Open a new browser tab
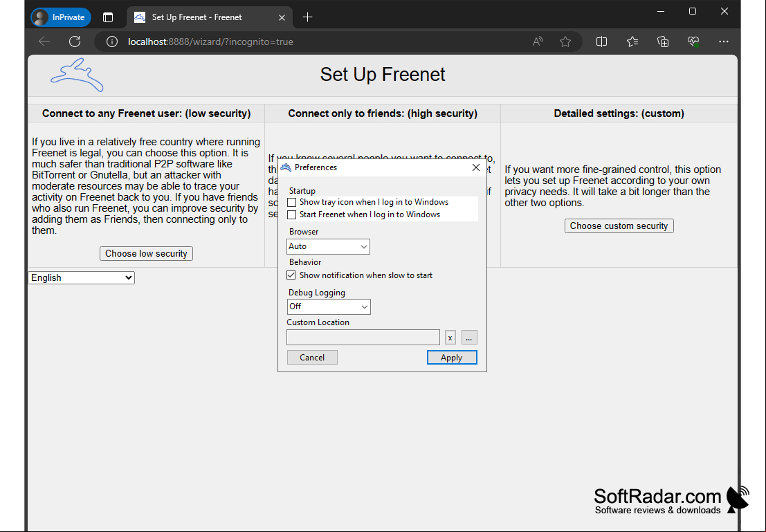This screenshot has height=532, width=766. (307, 17)
